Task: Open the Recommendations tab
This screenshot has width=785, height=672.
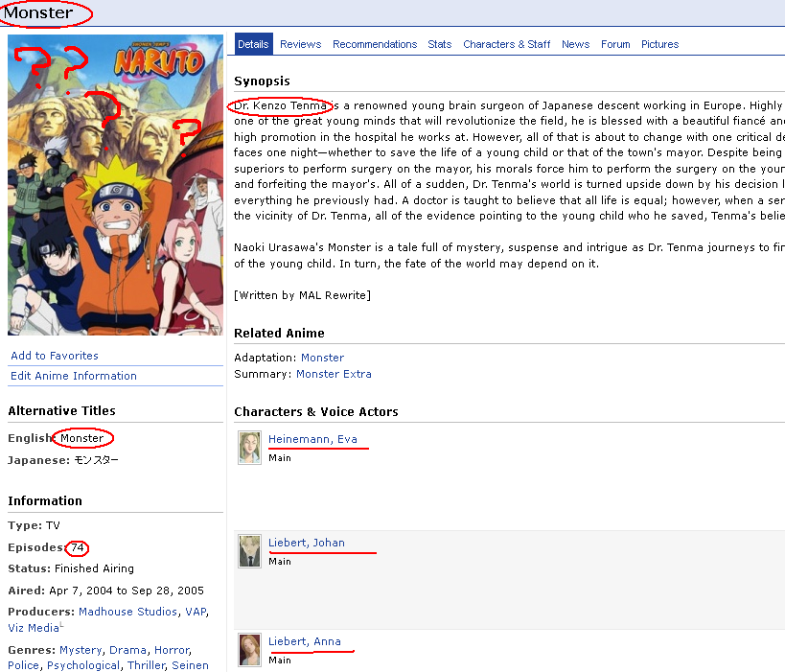Action: (375, 44)
